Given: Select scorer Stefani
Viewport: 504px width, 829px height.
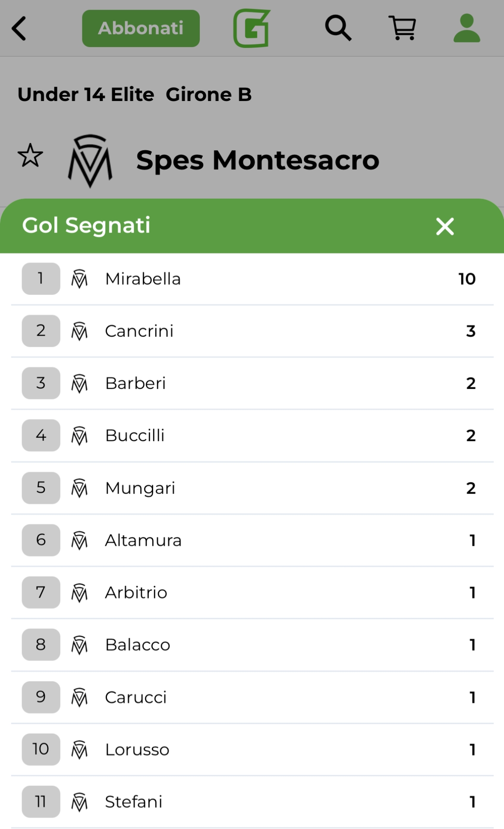Looking at the screenshot, I should point(134,802).
